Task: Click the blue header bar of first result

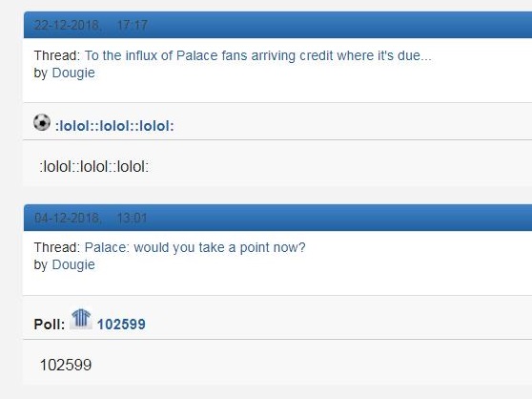Action: coord(277,25)
